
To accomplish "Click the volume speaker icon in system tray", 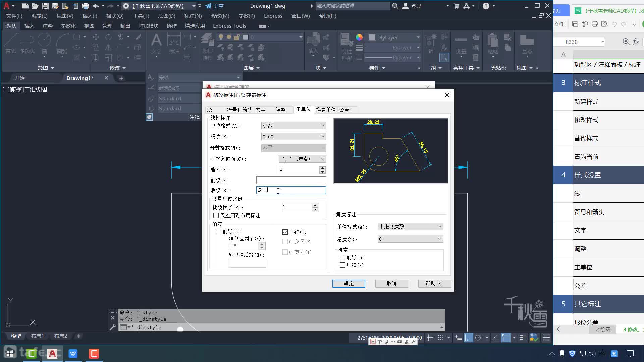I will click(592, 353).
